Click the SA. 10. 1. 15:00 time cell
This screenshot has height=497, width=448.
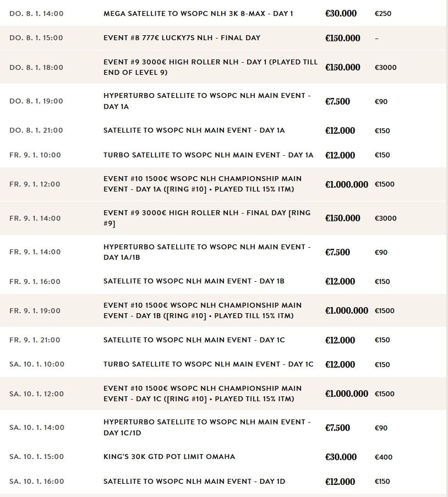click(36, 457)
